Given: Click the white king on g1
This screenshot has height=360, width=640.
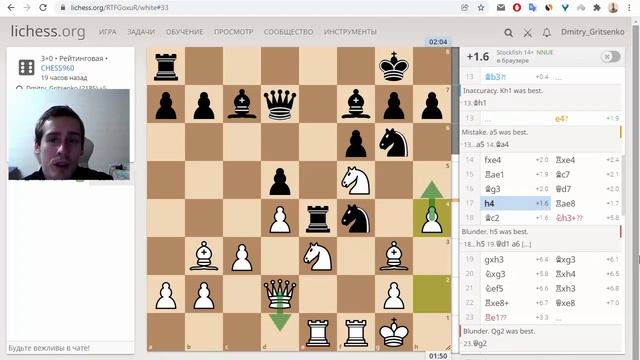Looking at the screenshot, I should point(394,332).
